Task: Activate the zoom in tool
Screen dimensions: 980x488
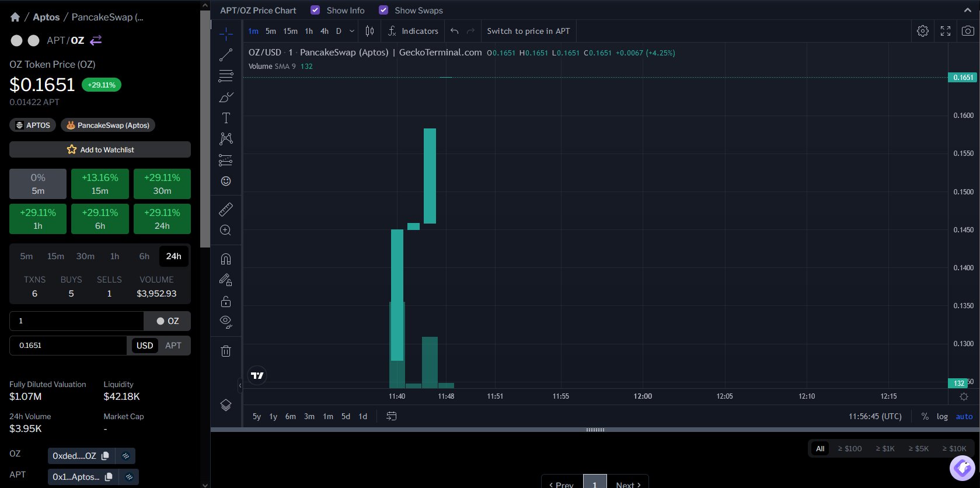Action: 226,230
